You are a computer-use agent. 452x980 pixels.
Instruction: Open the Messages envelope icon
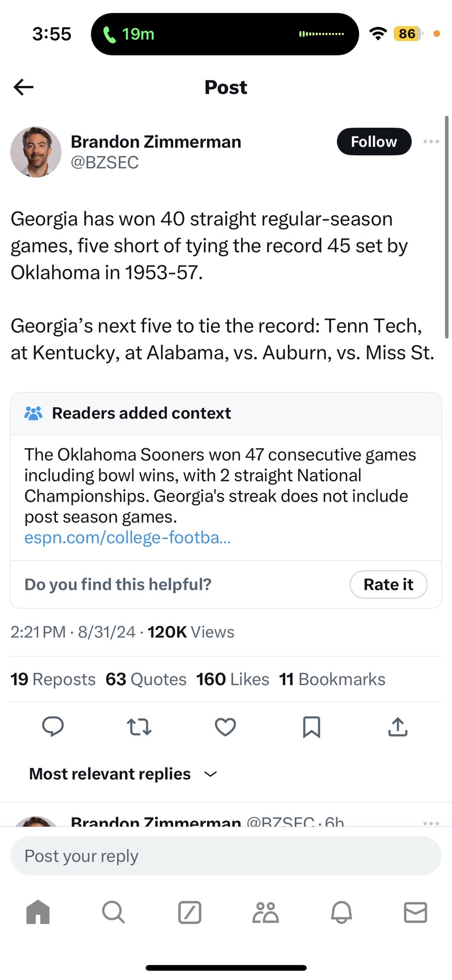[415, 912]
